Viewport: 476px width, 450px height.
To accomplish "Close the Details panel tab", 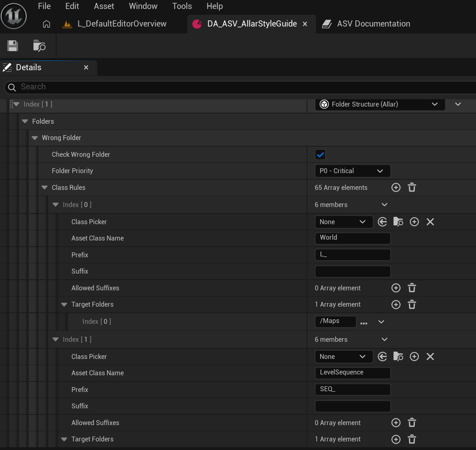I will tap(86, 67).
